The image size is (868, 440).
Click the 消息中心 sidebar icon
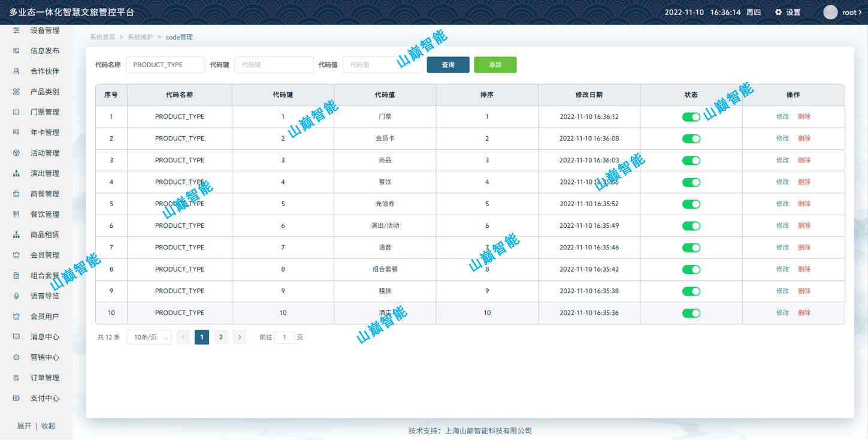point(16,337)
